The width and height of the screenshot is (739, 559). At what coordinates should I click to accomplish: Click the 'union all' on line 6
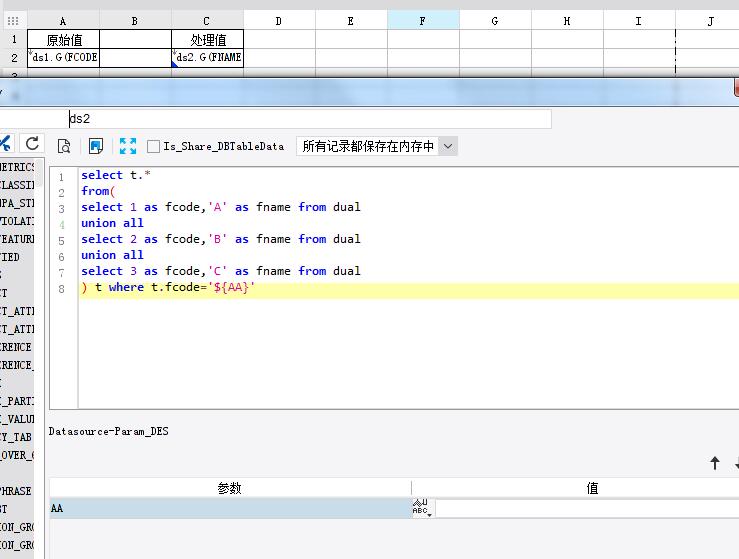pyautogui.click(x=112, y=255)
